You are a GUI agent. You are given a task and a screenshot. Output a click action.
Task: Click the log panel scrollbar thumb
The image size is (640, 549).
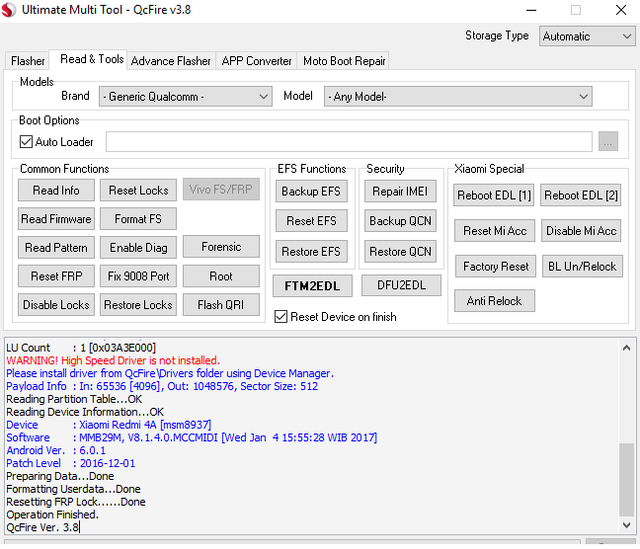(x=627, y=480)
